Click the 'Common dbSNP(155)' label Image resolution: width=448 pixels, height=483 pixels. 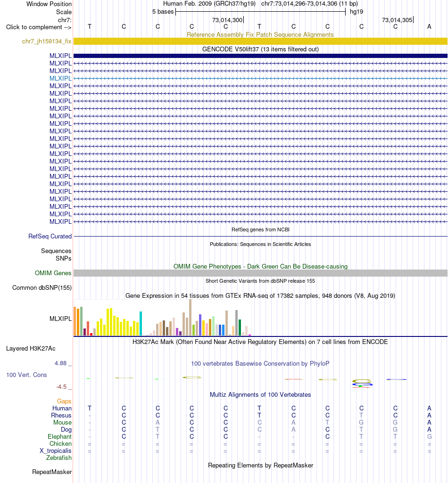point(42,288)
